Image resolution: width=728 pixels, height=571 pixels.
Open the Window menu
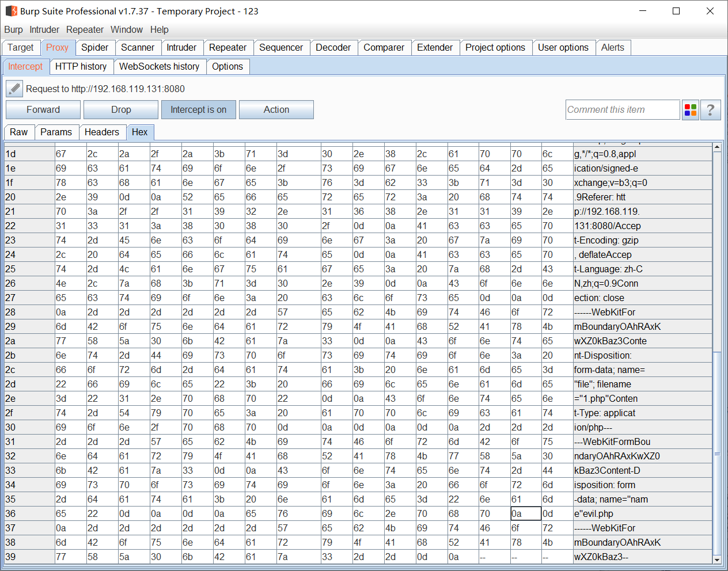pos(127,30)
